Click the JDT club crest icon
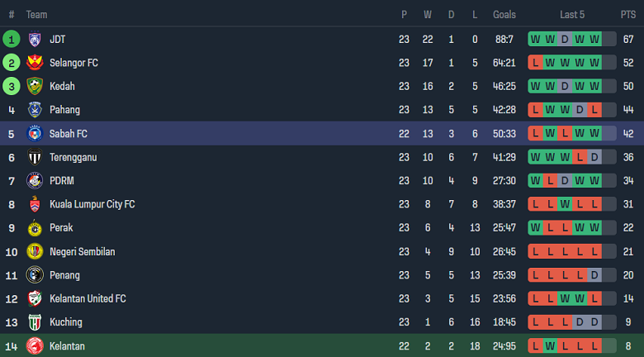644x357 pixels. 35,39
